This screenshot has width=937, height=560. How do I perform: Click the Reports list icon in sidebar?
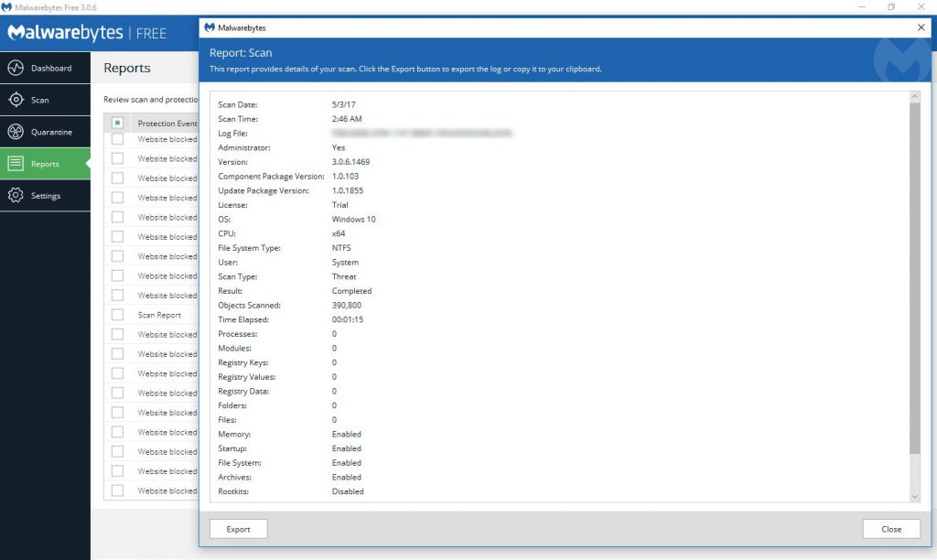click(x=16, y=165)
